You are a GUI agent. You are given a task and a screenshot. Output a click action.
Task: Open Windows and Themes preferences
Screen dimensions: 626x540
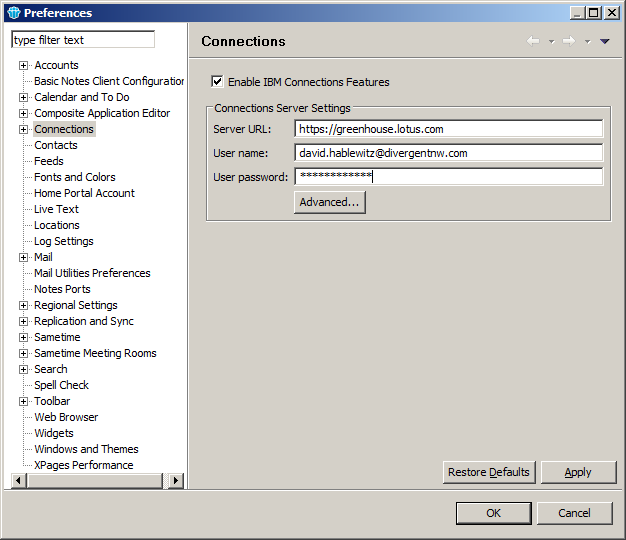pyautogui.click(x=86, y=449)
